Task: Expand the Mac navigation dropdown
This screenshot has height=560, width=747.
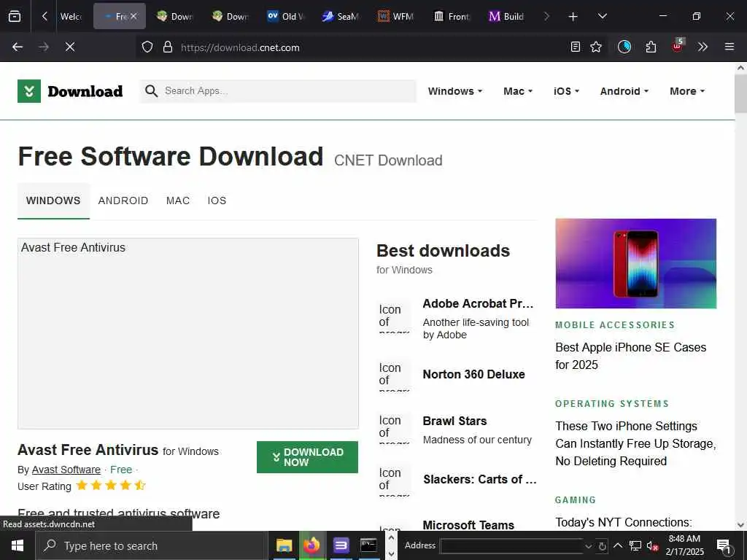Action: [x=518, y=91]
